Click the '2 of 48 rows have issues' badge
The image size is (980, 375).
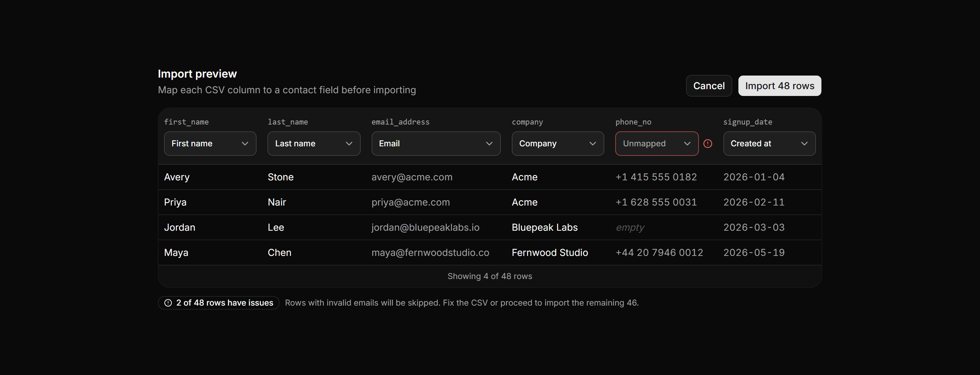pyautogui.click(x=219, y=303)
